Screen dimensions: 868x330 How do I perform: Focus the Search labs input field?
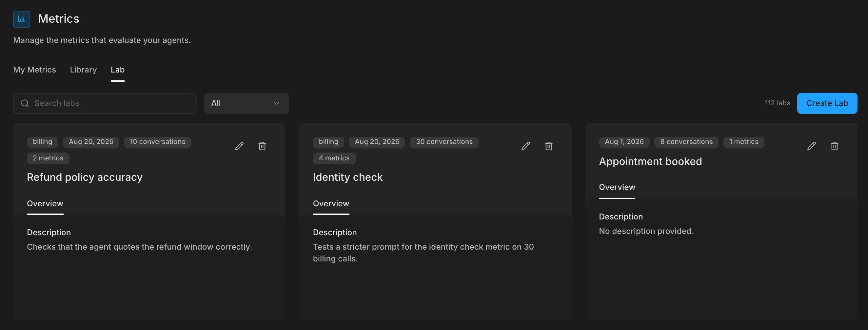click(x=105, y=103)
